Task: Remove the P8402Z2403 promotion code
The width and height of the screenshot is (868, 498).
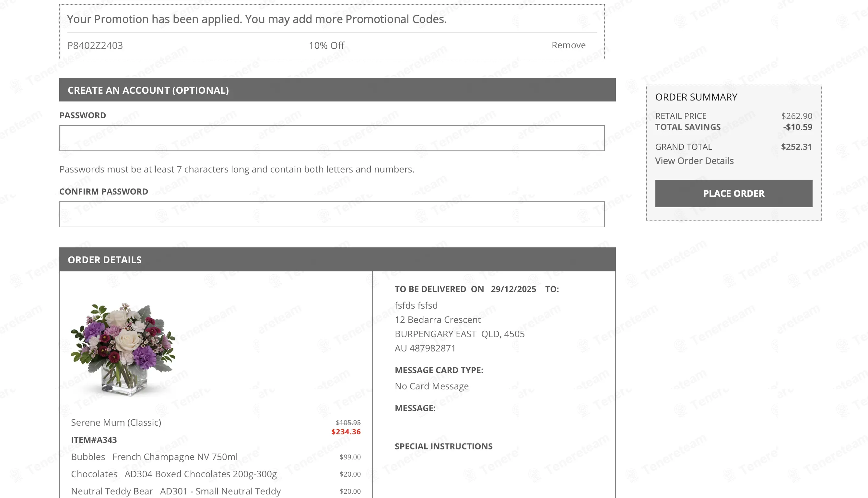Action: click(x=568, y=45)
